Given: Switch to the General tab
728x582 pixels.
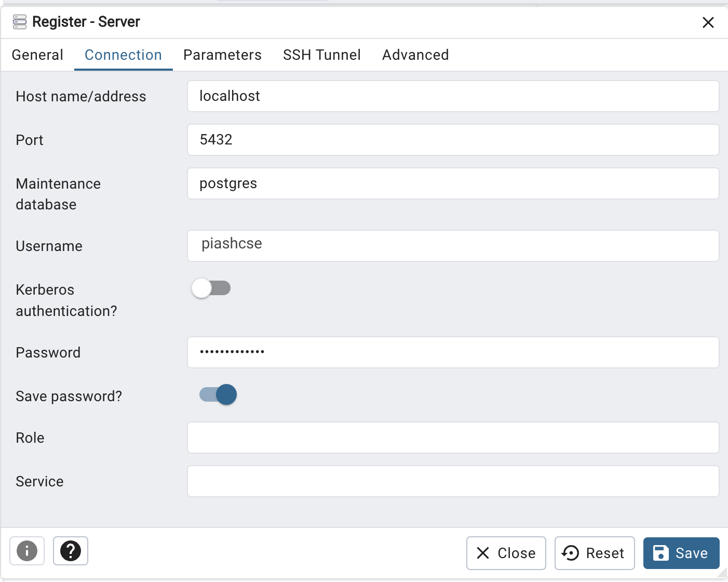Looking at the screenshot, I should tap(37, 55).
